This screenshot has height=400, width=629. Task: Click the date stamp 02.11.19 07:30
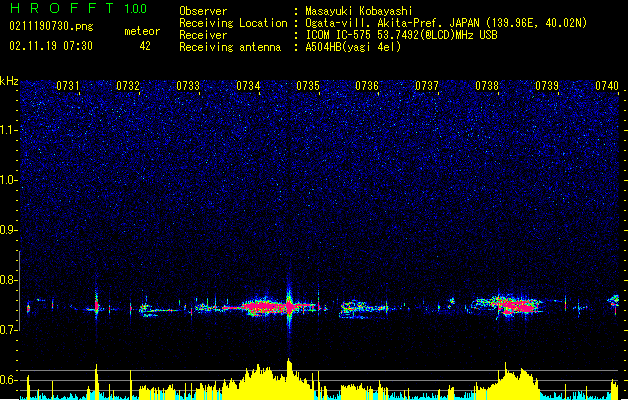[51, 46]
